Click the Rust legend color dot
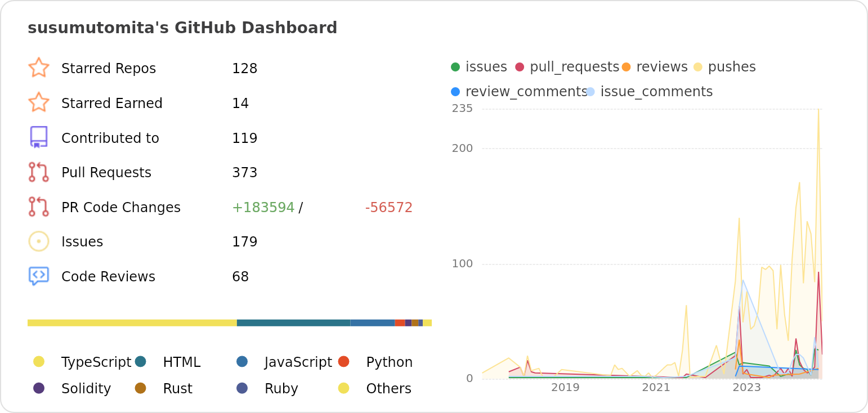This screenshot has width=868, height=413. point(141,388)
